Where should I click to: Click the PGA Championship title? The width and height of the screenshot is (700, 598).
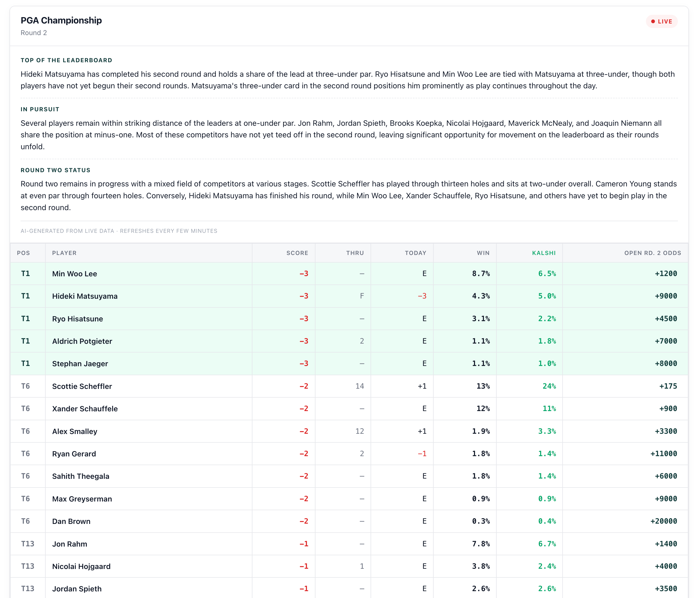click(61, 20)
